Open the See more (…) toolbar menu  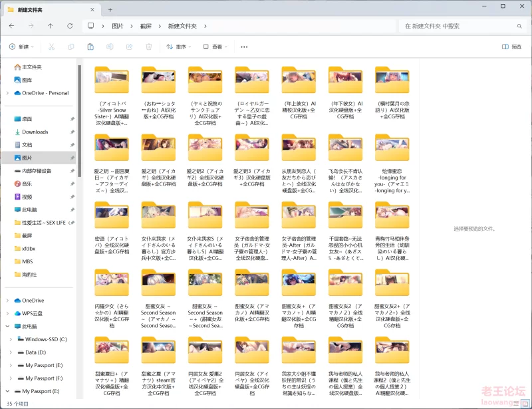tap(244, 47)
